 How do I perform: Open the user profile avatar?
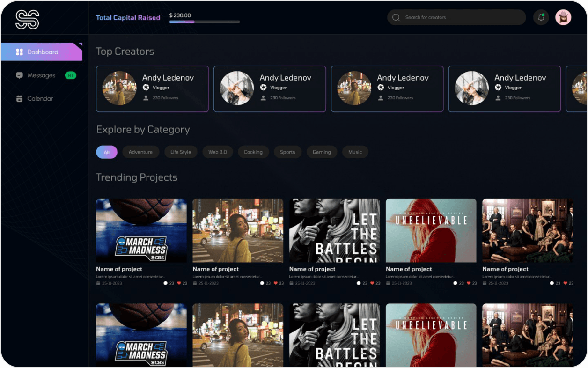click(563, 17)
